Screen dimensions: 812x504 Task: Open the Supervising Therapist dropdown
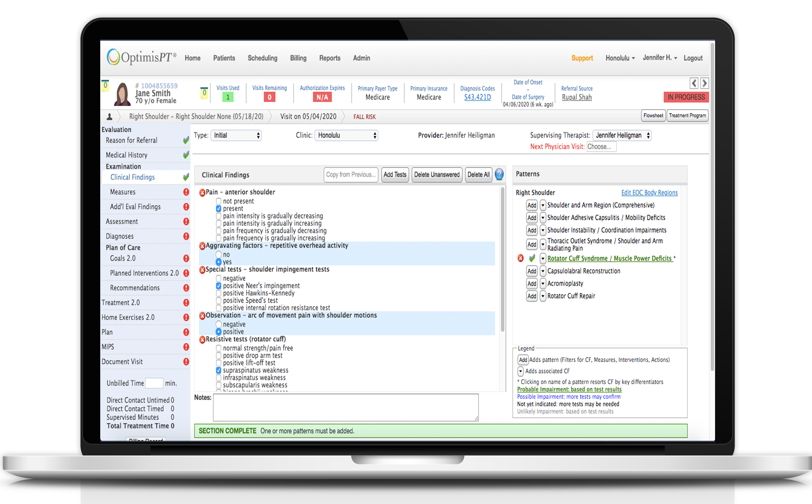[622, 135]
